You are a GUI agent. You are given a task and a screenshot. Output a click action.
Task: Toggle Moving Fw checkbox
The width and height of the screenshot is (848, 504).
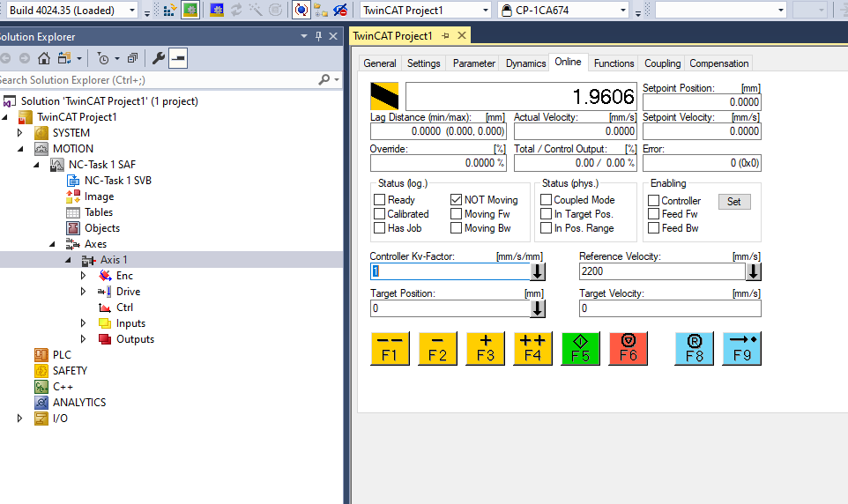click(456, 214)
